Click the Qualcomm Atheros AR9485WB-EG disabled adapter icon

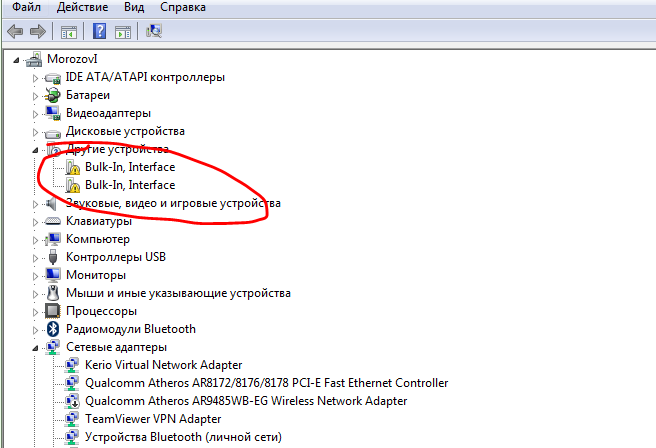coord(72,401)
